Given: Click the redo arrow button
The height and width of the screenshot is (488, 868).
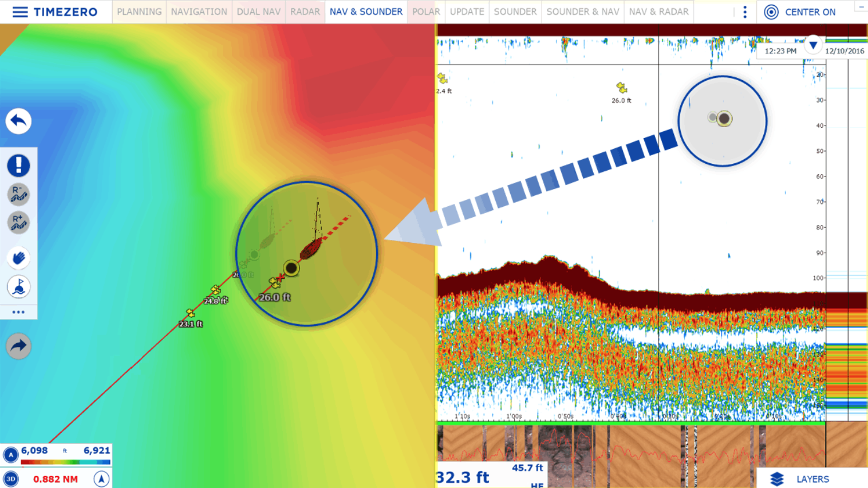Looking at the screenshot, I should pyautogui.click(x=18, y=346).
